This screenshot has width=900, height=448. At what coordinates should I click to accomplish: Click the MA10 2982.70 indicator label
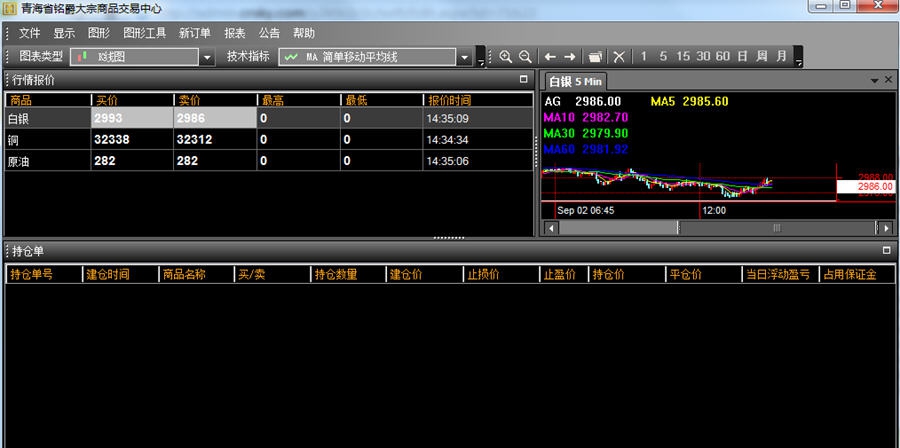pyautogui.click(x=585, y=118)
